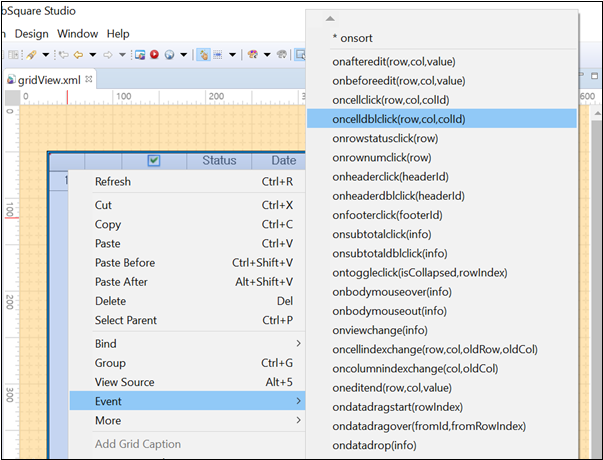603x460 pixels.
Task: Click the last edit location arrow icon
Action: pyautogui.click(x=63, y=54)
